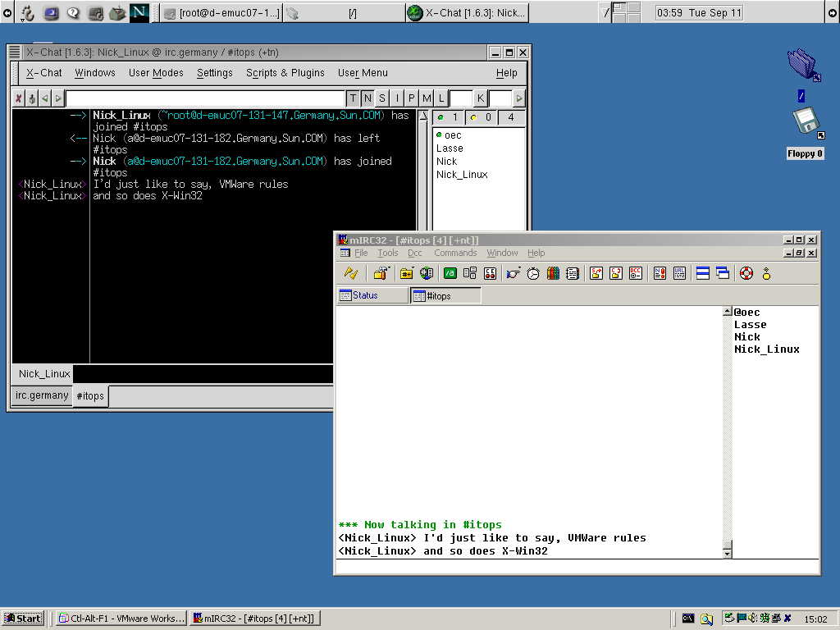Open the Floppy 0 desktop icon
The image size is (840, 630).
click(806, 134)
